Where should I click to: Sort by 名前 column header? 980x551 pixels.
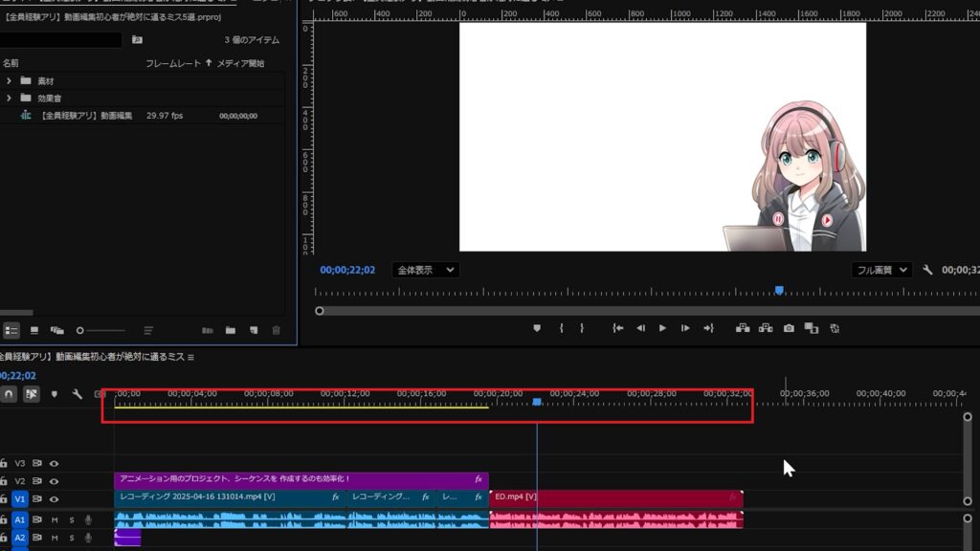click(x=11, y=63)
